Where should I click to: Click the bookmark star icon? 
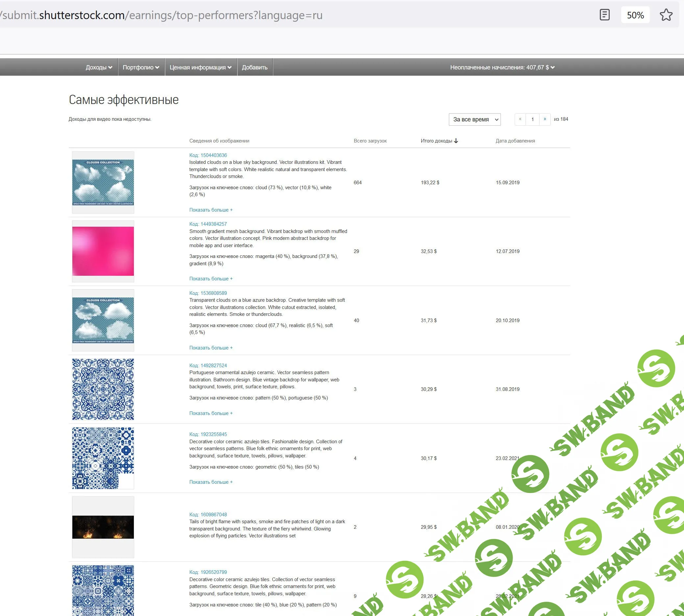(x=666, y=15)
